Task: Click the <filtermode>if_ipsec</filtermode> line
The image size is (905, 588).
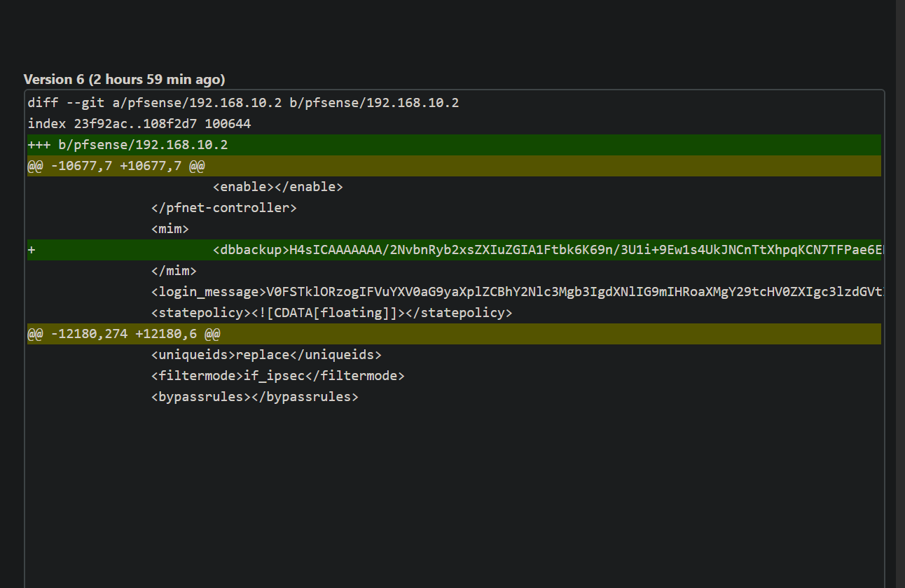Action: click(277, 376)
